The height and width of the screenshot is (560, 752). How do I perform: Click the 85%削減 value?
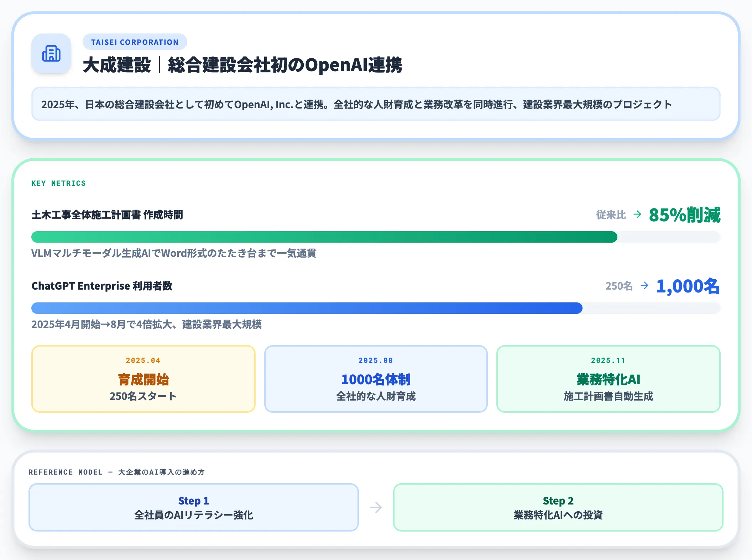click(684, 215)
